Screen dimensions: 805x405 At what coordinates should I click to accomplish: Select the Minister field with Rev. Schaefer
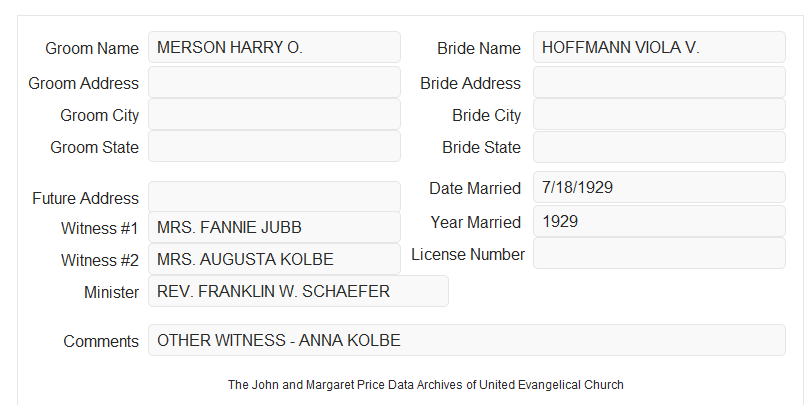pyautogui.click(x=298, y=291)
